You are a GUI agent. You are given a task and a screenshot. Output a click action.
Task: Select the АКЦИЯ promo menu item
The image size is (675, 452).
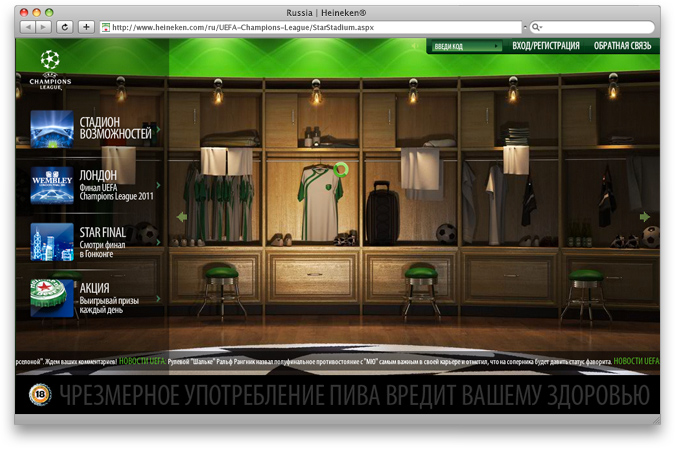[x=109, y=298]
